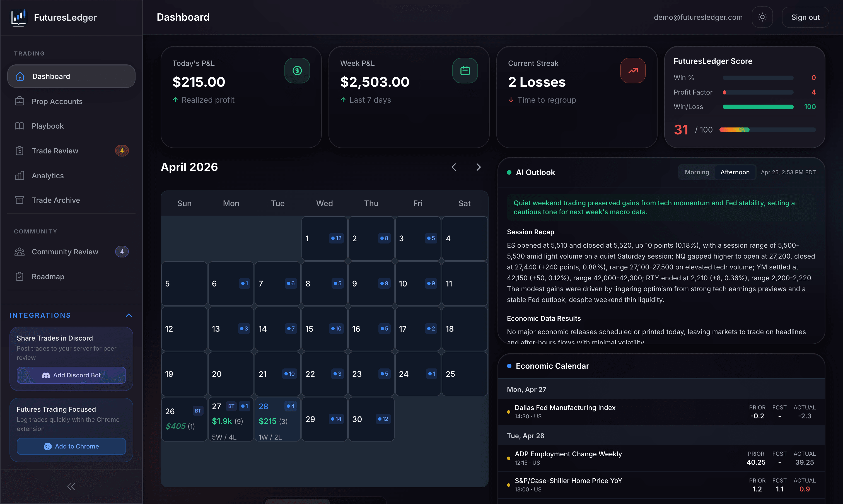Click the Playbook book icon
Viewport: 843px width, 504px height.
pyautogui.click(x=20, y=126)
